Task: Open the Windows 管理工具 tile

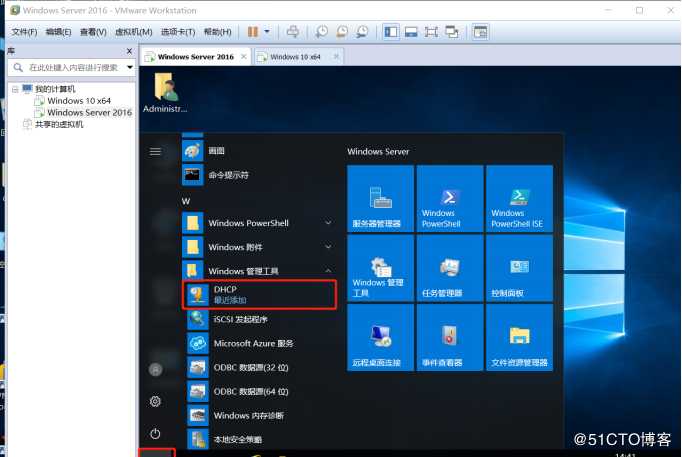Action: (380, 268)
